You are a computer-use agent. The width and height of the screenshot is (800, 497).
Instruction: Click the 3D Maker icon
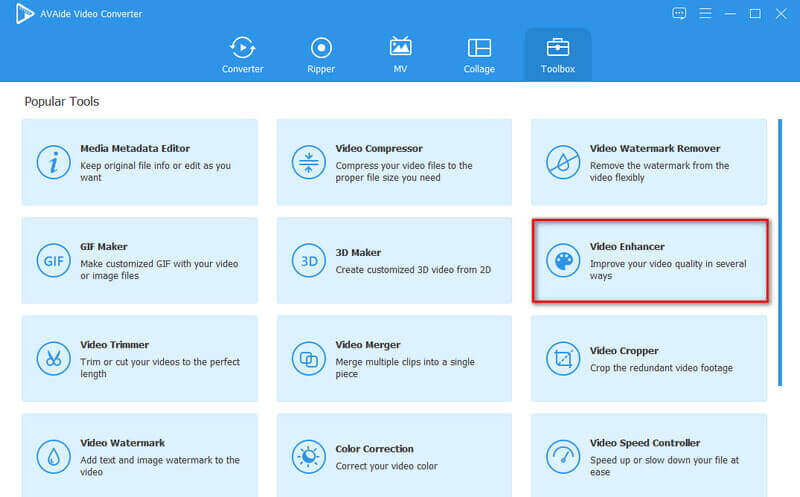pyautogui.click(x=309, y=261)
